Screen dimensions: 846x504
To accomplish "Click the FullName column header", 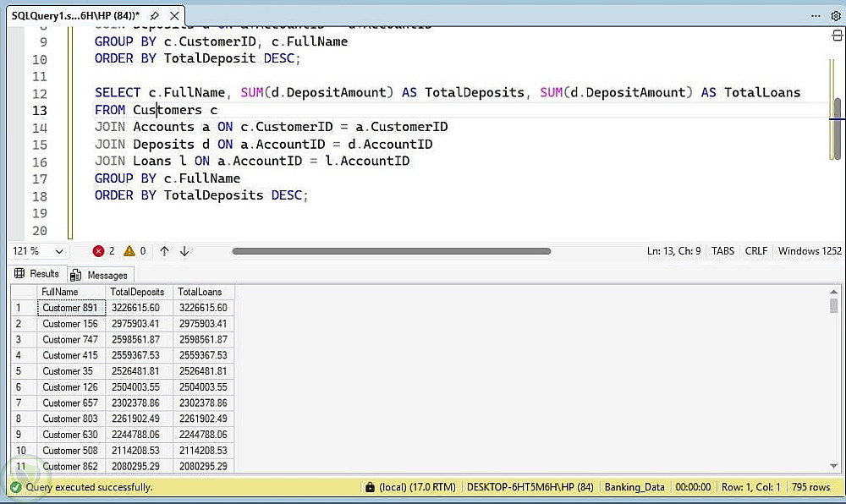I will [71, 292].
